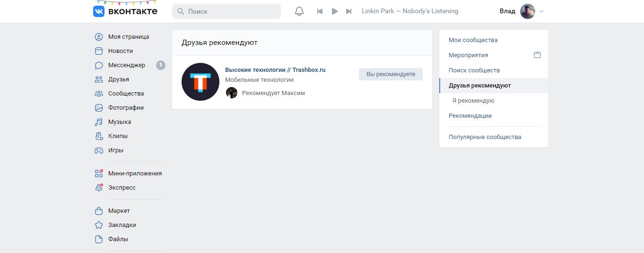Click the Новости icon
The height and width of the screenshot is (253, 644).
tap(99, 51)
